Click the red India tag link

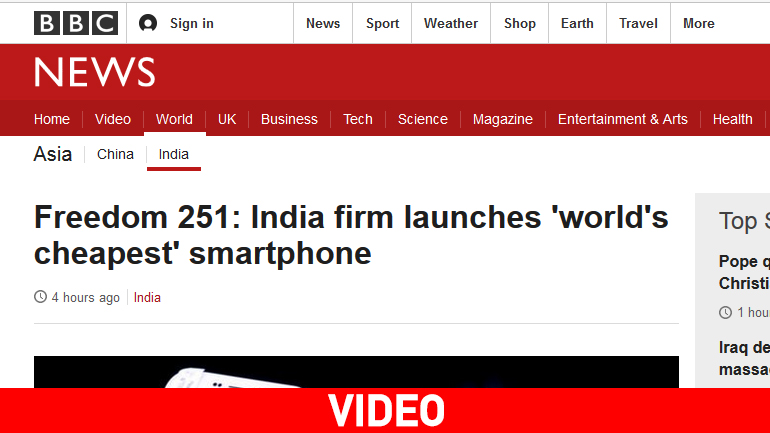tap(147, 298)
